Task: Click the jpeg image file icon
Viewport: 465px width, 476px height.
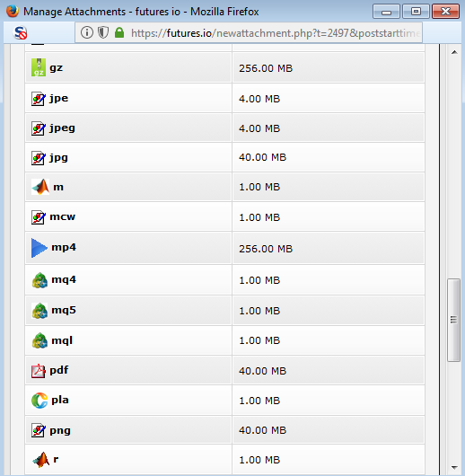Action: coord(39,128)
